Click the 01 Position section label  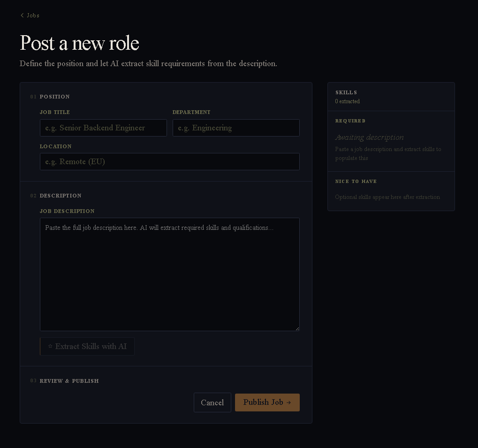[x=50, y=97]
